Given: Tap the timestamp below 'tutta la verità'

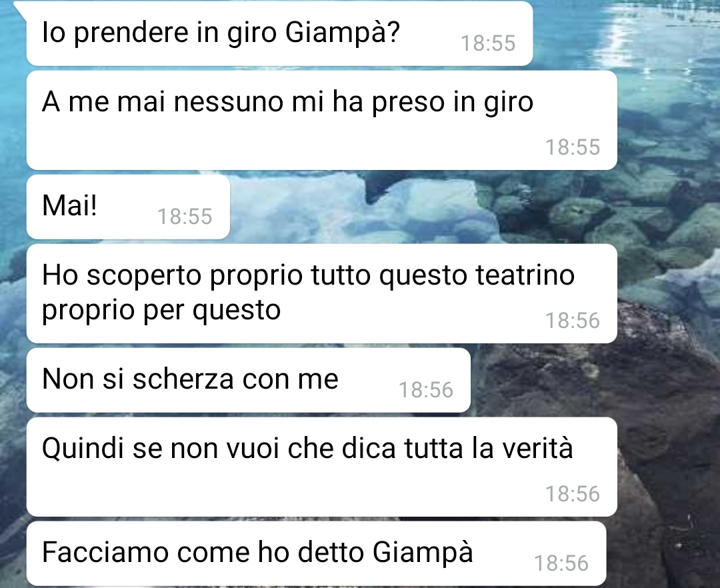Looking at the screenshot, I should click(573, 495).
